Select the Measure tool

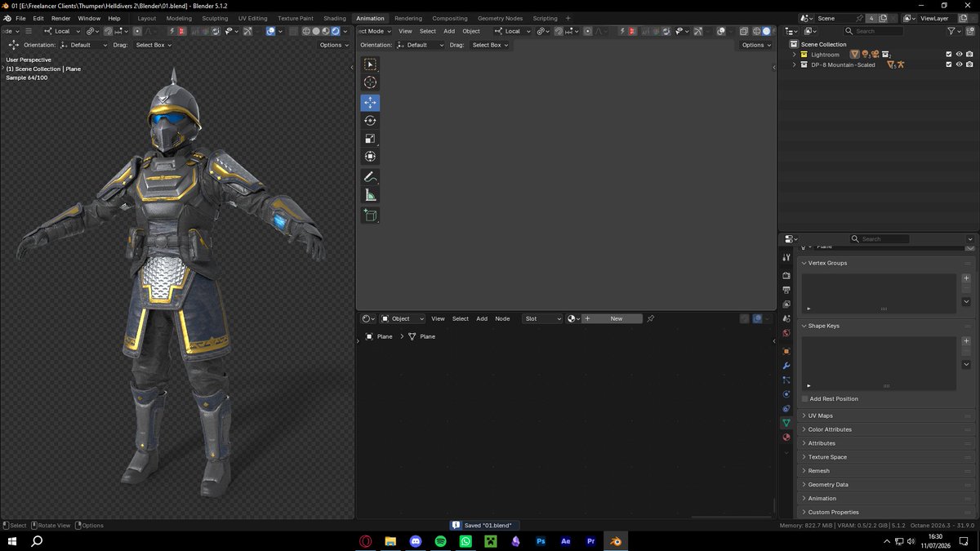click(370, 195)
